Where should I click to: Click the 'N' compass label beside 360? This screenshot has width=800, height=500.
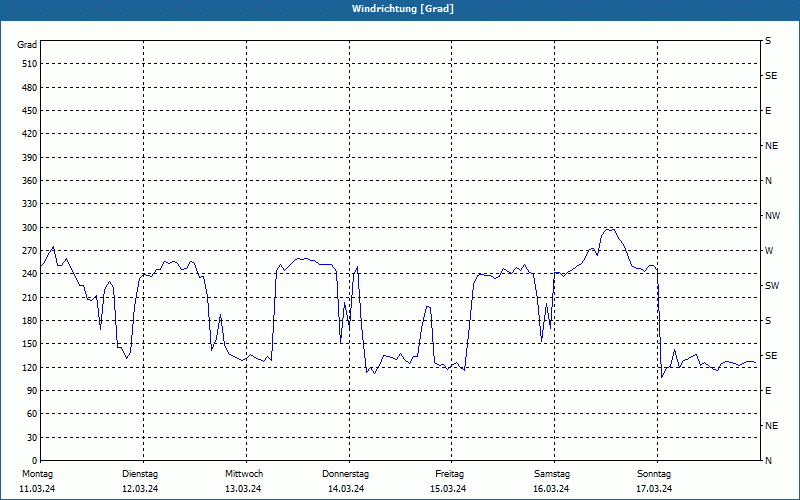pyautogui.click(x=768, y=181)
